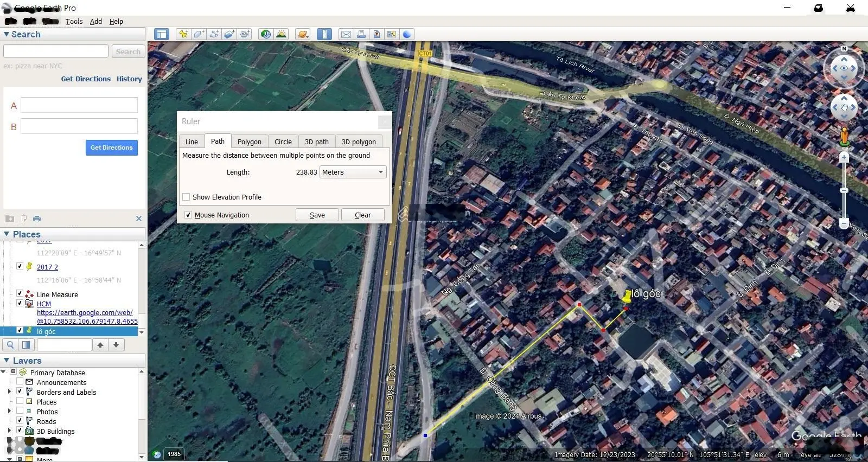
Task: Toggle the sidebar panel icon in toolbar
Action: [x=161, y=34]
